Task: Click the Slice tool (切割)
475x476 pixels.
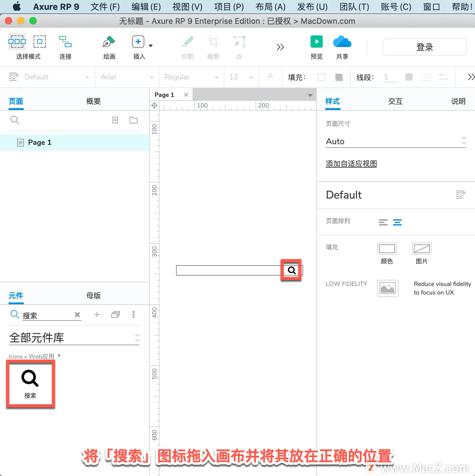Action: [187, 42]
